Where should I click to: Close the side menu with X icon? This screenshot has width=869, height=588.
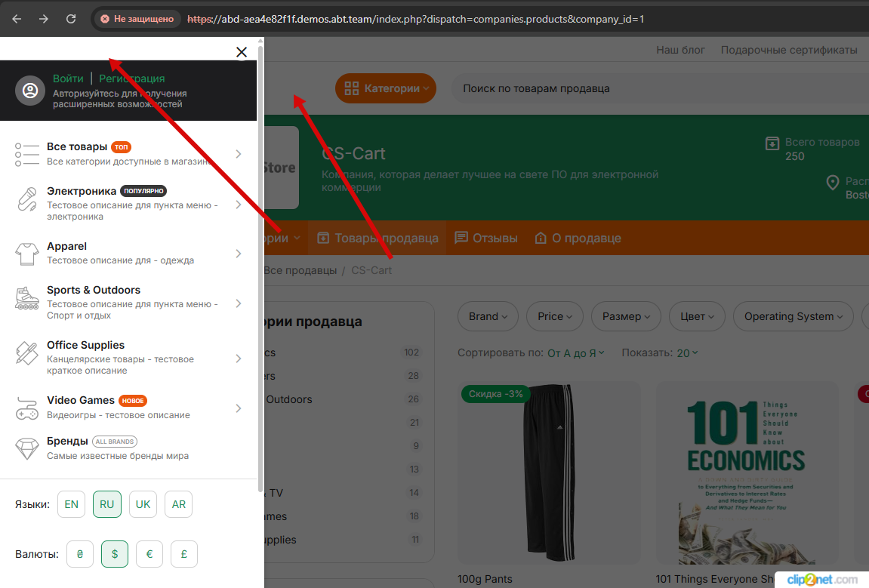click(x=242, y=52)
